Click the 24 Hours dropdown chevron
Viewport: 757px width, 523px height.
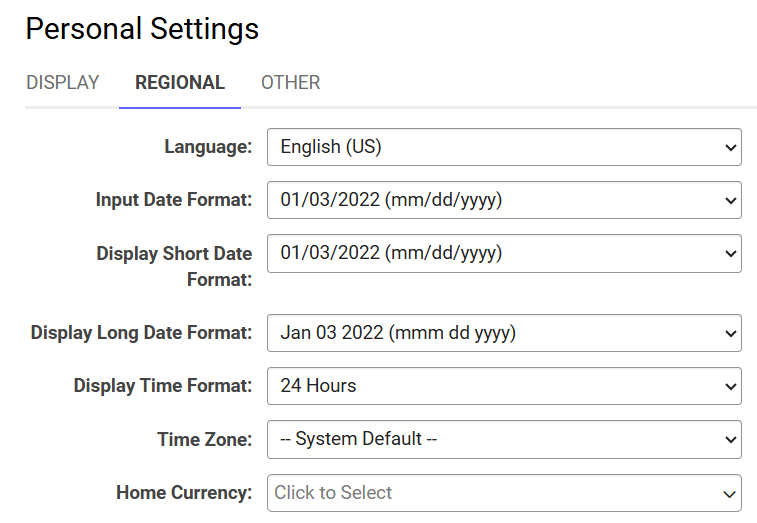[730, 386]
